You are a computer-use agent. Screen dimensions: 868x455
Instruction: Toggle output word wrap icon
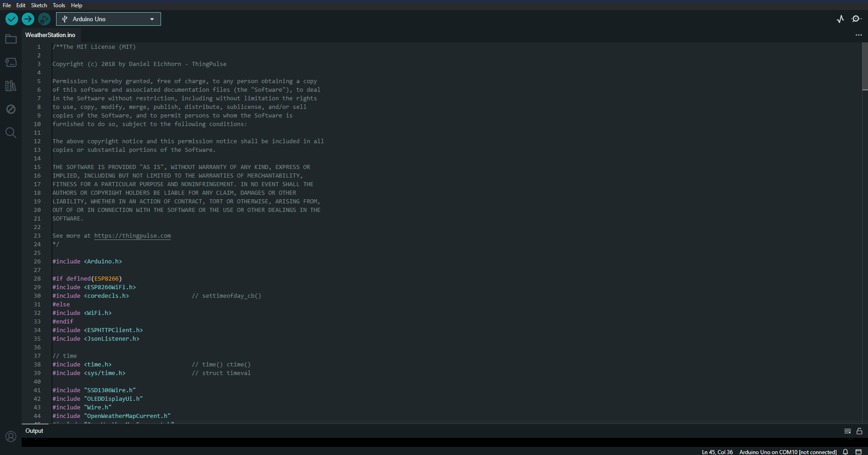(x=848, y=431)
